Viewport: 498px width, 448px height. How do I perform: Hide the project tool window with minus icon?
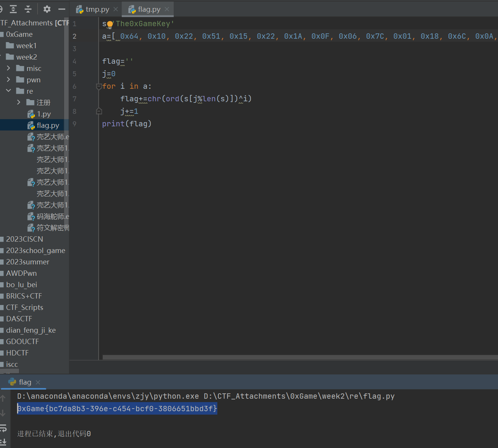click(x=62, y=9)
